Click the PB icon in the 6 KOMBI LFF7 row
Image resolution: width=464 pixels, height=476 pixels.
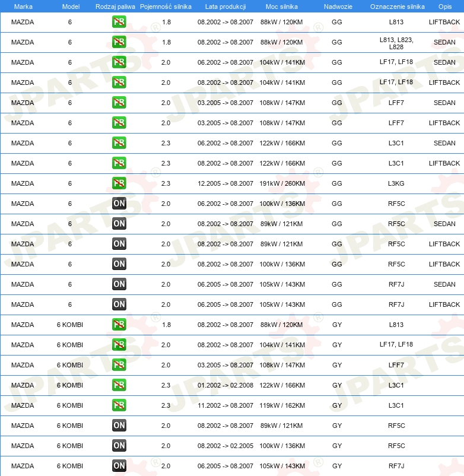[x=119, y=365]
